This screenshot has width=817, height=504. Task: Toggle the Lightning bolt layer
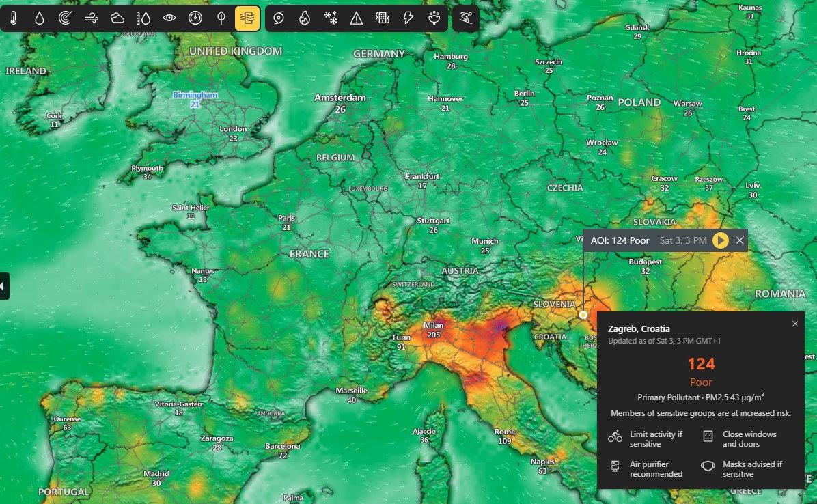coord(408,18)
